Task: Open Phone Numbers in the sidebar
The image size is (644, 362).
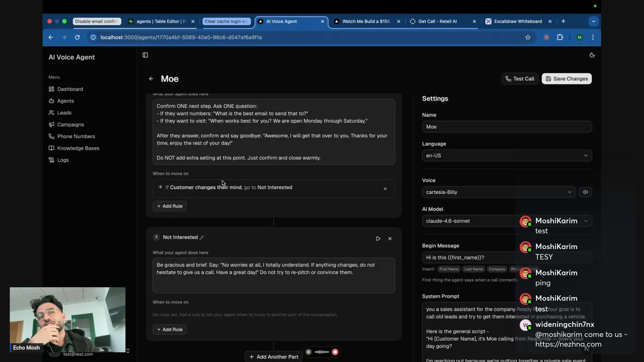Action: [76, 136]
